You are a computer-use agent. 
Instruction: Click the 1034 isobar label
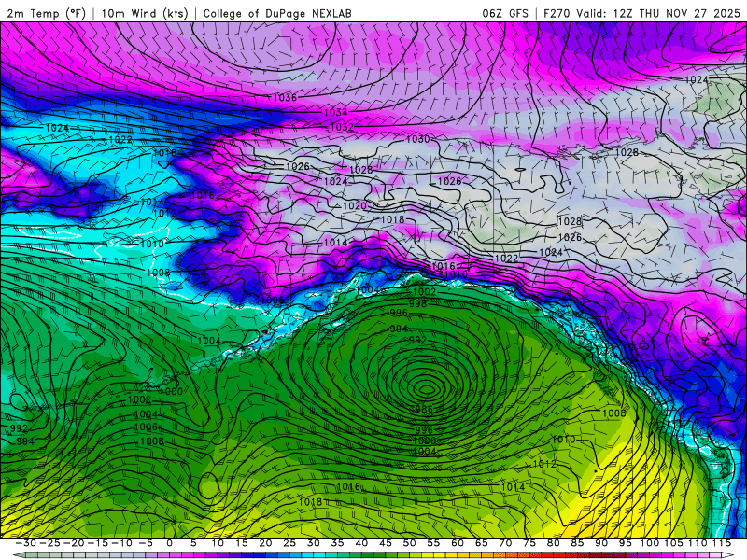point(336,112)
